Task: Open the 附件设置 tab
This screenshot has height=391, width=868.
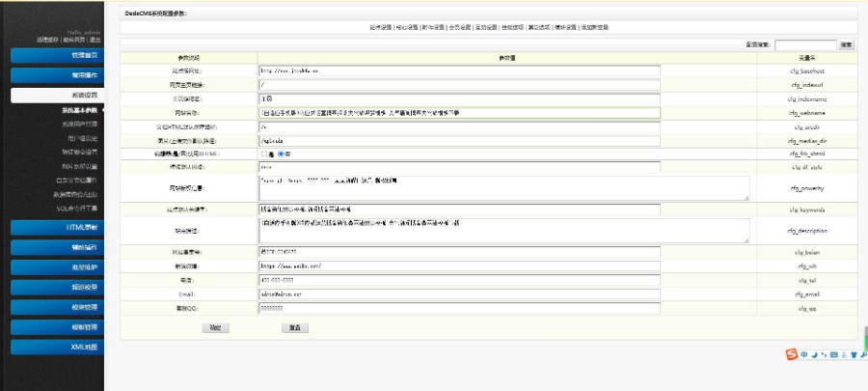Action: [433, 27]
